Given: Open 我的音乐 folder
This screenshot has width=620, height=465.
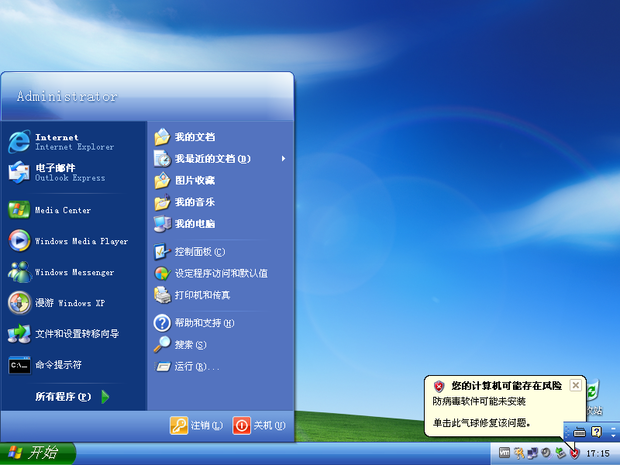Looking at the screenshot, I should coord(220,202).
